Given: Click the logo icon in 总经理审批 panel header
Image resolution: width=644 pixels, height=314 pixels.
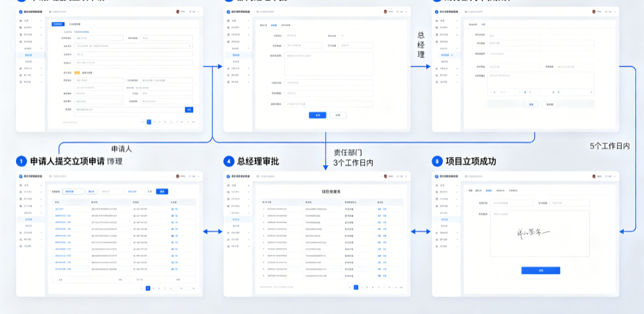Looking at the screenshot, I should 228,176.
